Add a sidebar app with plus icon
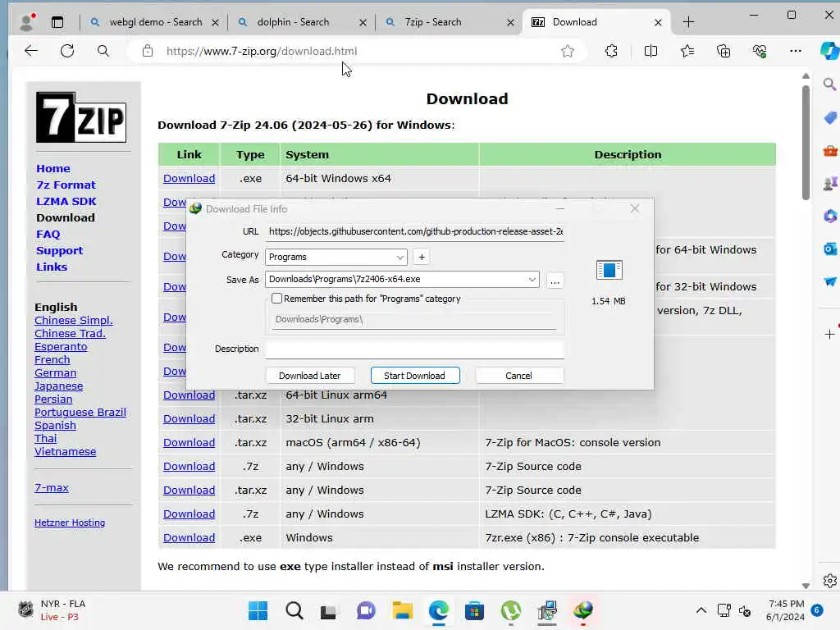Image resolution: width=840 pixels, height=630 pixels. (829, 335)
